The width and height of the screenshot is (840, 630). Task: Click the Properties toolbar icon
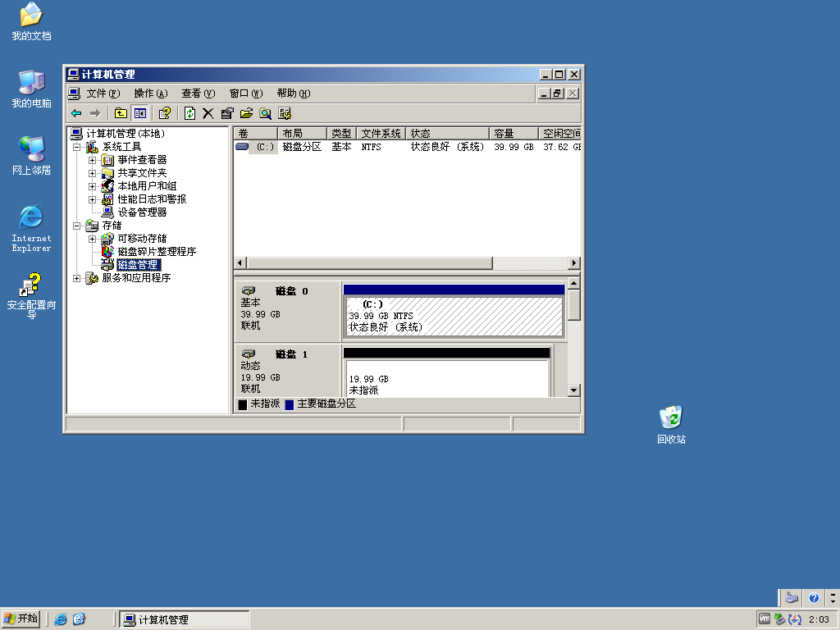click(227, 113)
